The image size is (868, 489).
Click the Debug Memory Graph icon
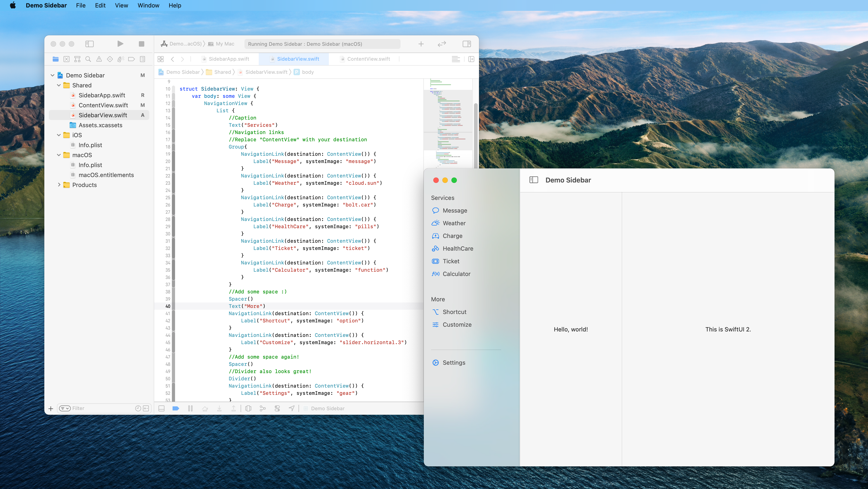[263, 408]
